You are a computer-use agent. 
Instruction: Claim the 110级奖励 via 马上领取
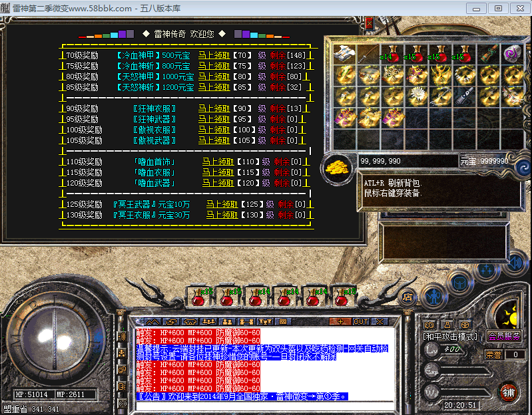coord(218,162)
